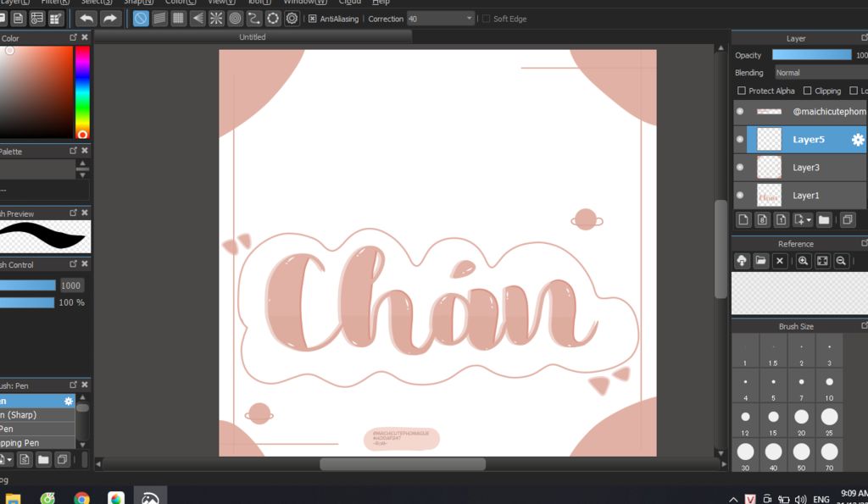Zoom in the Reference panel

point(804,261)
